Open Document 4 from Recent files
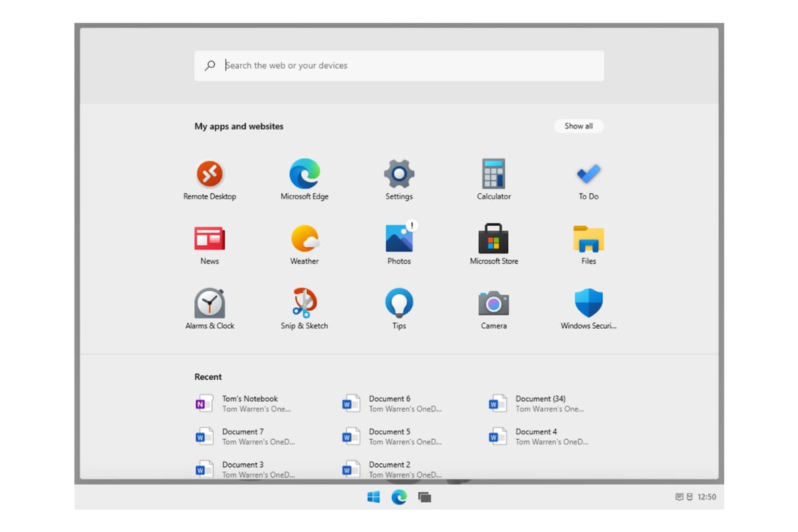 [537, 436]
